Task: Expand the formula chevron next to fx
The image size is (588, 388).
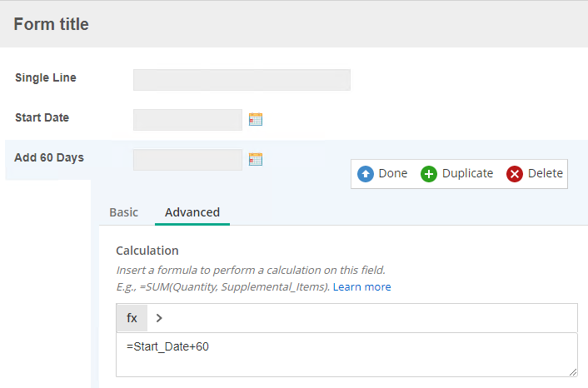Action: pos(159,318)
